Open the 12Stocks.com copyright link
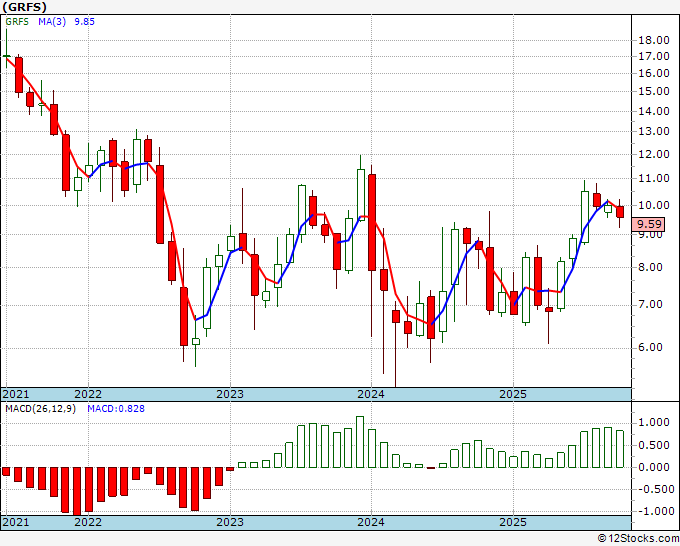This screenshot has height=546, width=680. pyautogui.click(x=638, y=539)
